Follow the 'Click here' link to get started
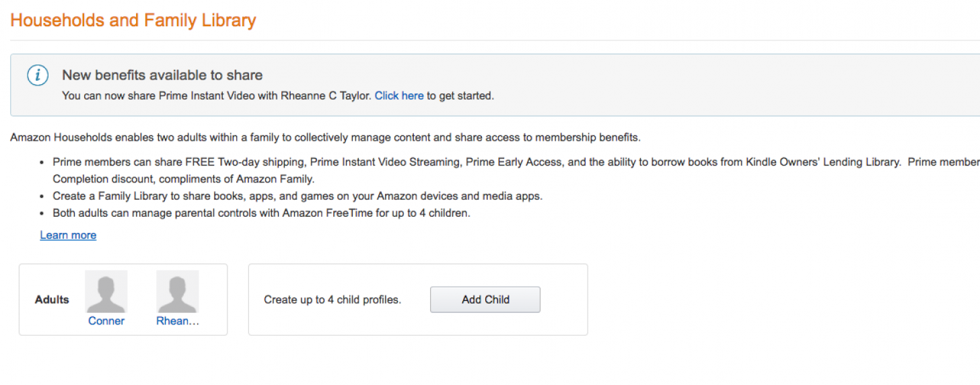Image resolution: width=980 pixels, height=385 pixels. (x=399, y=96)
